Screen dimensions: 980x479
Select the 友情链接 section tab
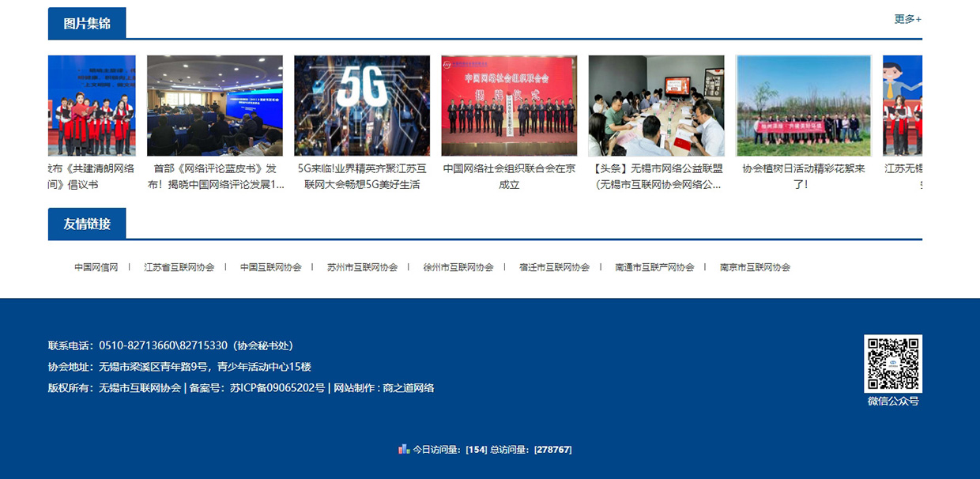point(87,224)
